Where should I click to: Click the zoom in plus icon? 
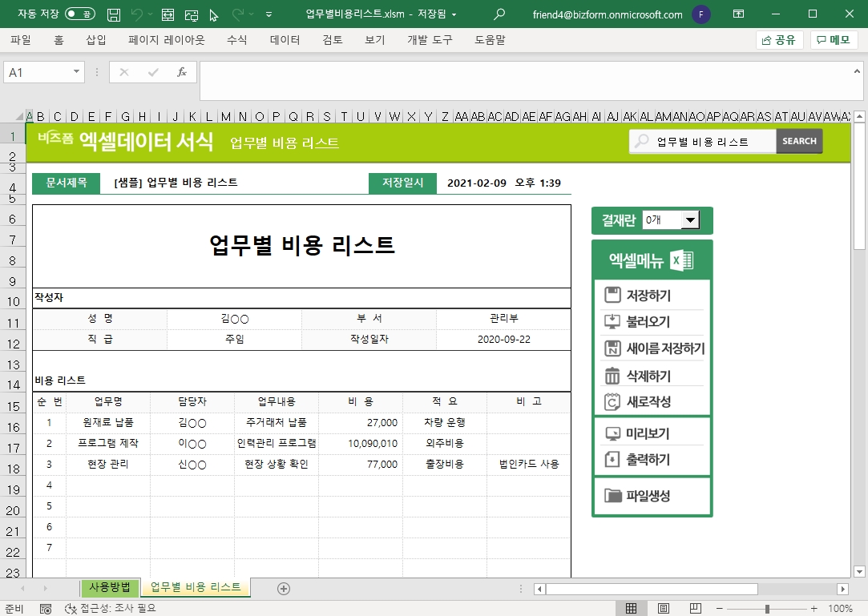[813, 609]
